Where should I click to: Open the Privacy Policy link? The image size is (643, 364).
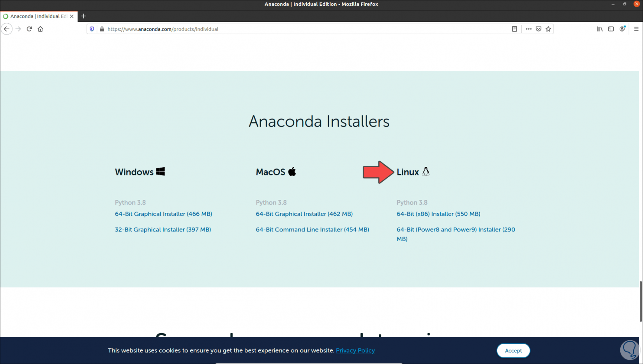355,350
